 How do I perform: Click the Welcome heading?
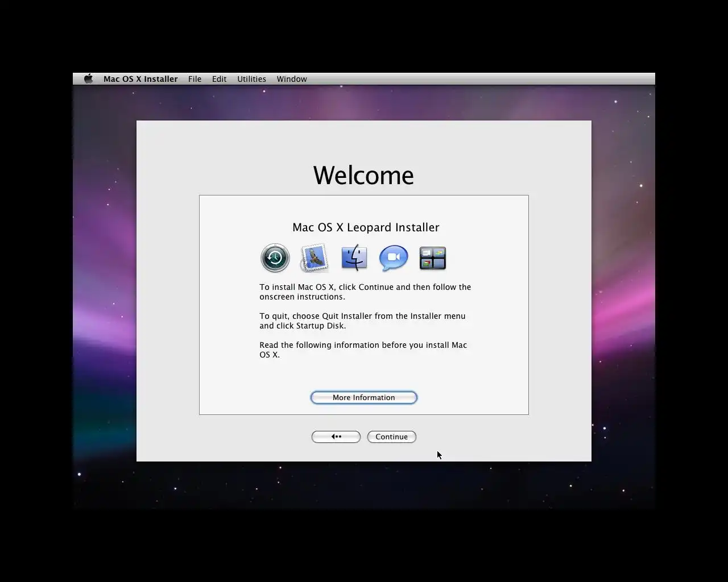tap(363, 175)
